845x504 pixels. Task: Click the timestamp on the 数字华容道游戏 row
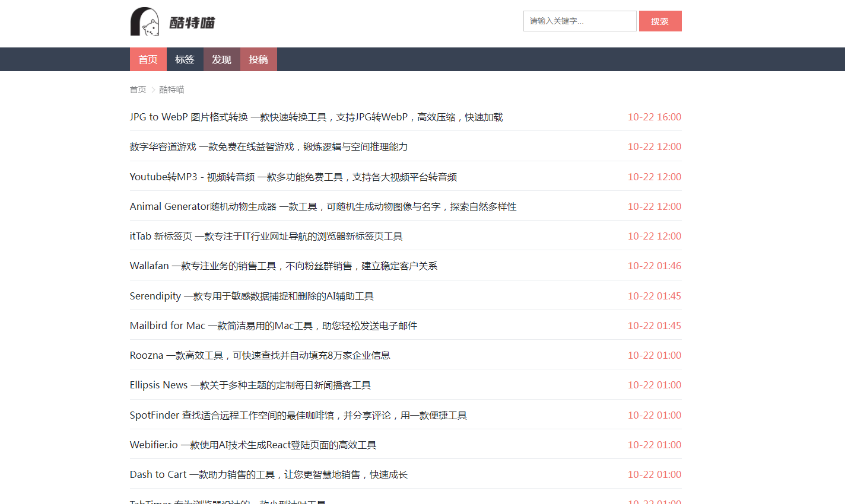pyautogui.click(x=655, y=146)
